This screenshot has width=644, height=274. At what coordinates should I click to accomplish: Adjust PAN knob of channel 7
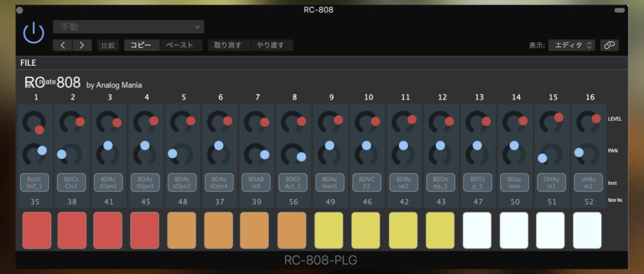point(256,154)
